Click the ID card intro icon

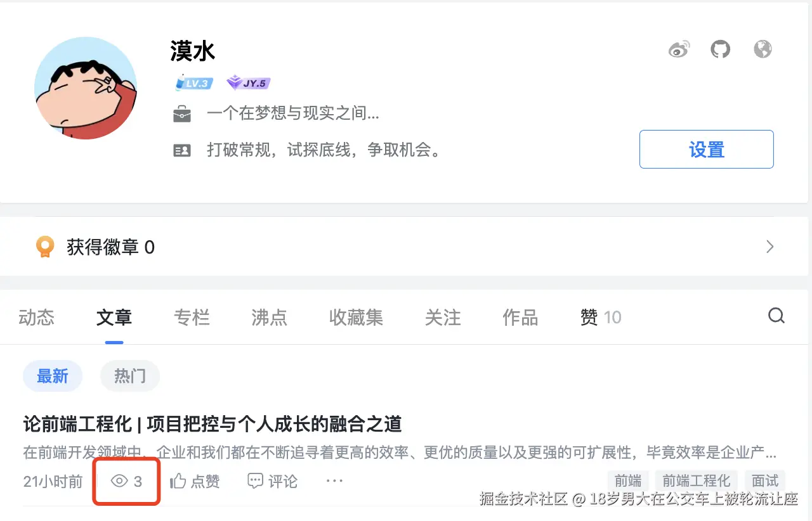183,150
